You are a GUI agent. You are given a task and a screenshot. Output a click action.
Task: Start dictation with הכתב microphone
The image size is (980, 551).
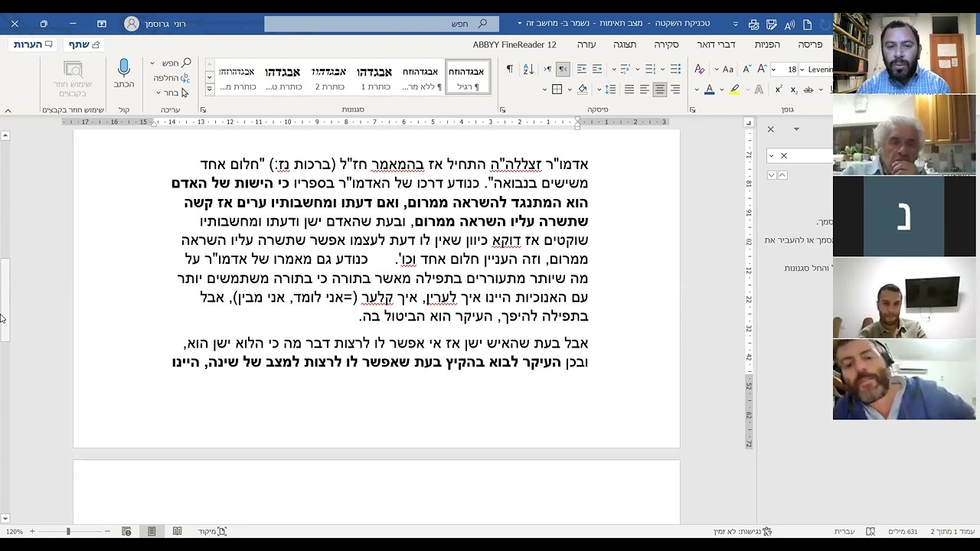pos(124,75)
